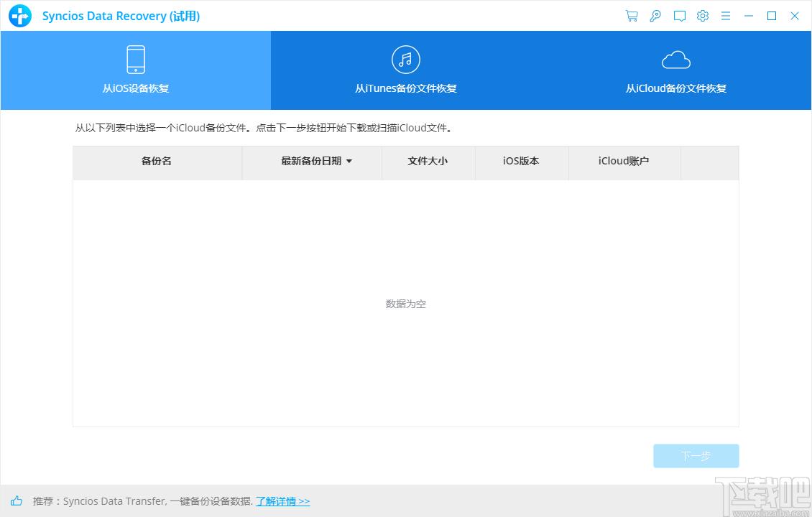Click the 数据为空 empty data text

click(405, 304)
